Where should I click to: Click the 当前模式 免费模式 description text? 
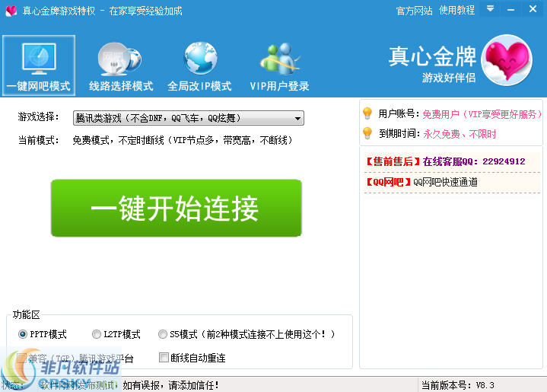pos(183,140)
